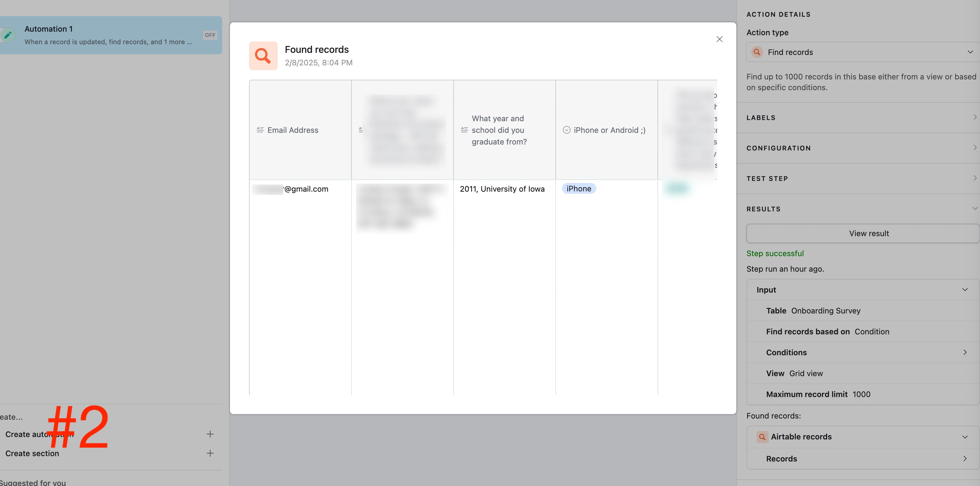This screenshot has width=980, height=486.
Task: Expand the CONFIGURATION section
Action: point(974,147)
